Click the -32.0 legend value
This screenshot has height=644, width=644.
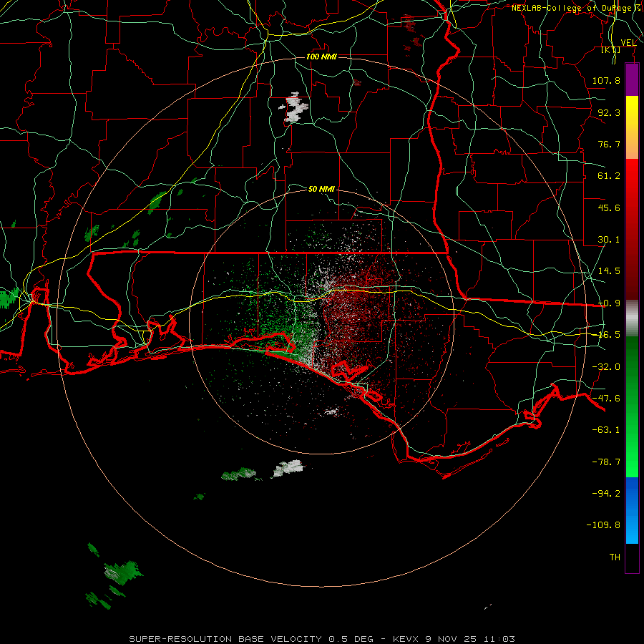[x=606, y=367]
